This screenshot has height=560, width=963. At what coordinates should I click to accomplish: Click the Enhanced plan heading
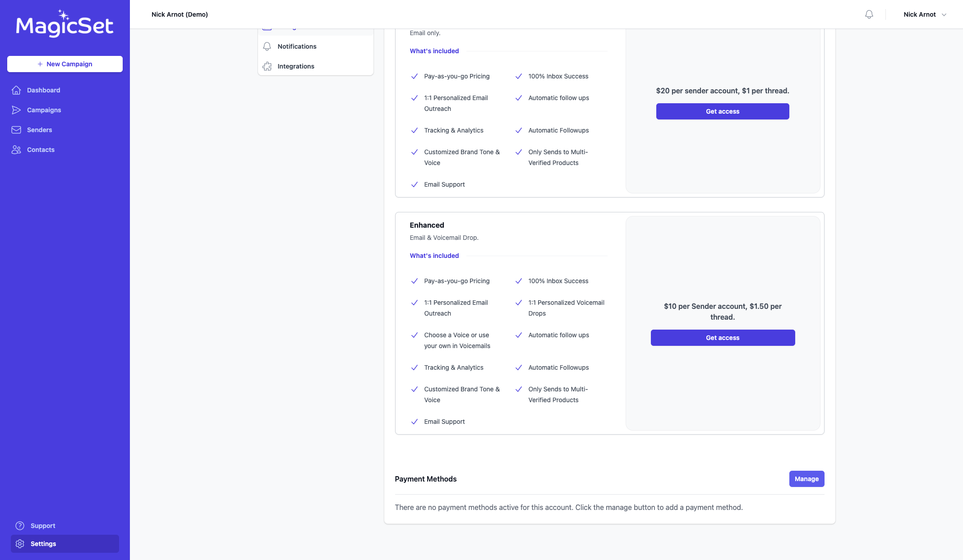pyautogui.click(x=427, y=225)
